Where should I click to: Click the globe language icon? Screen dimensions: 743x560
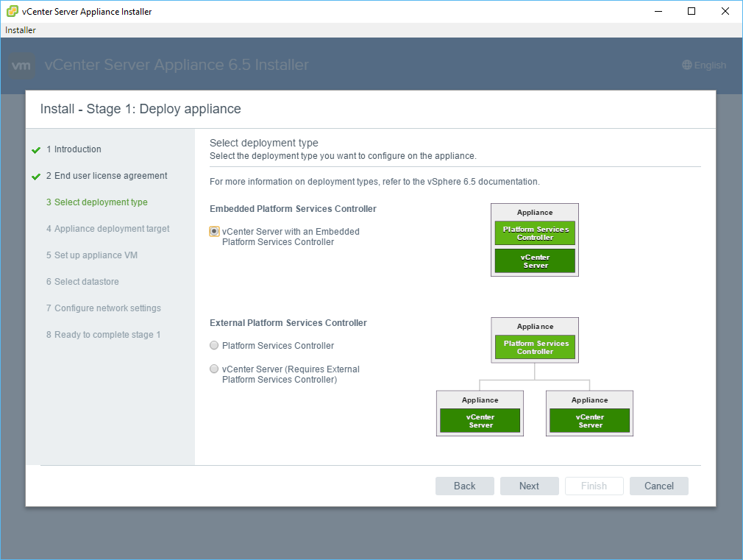(687, 65)
